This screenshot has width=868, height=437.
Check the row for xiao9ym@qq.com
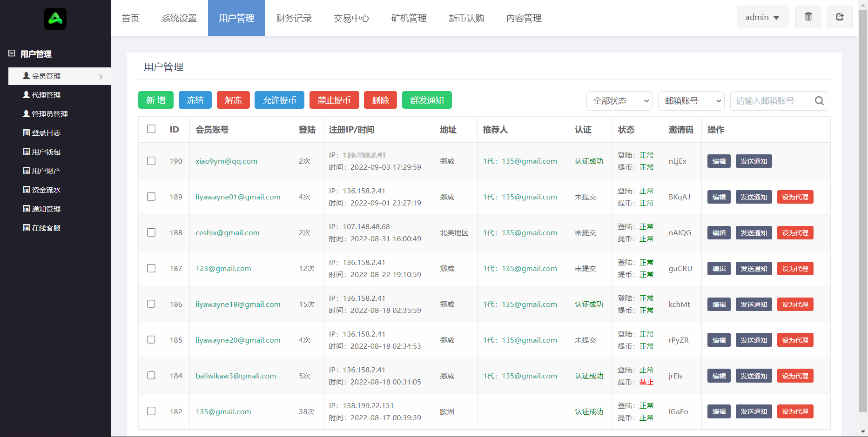pos(151,161)
